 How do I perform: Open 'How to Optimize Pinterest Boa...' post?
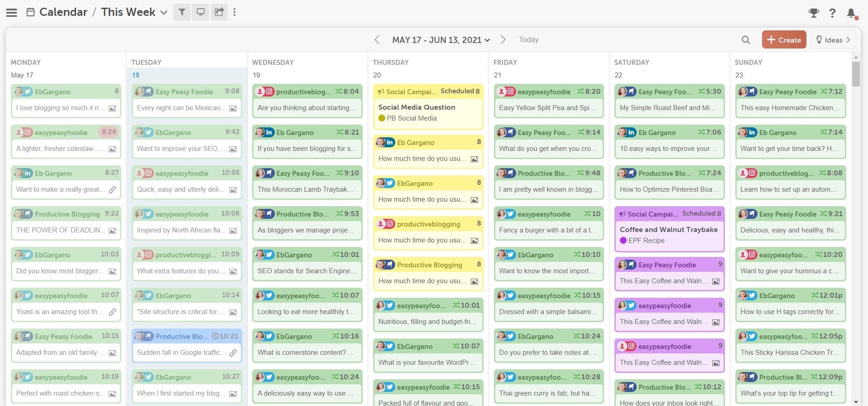pyautogui.click(x=669, y=183)
